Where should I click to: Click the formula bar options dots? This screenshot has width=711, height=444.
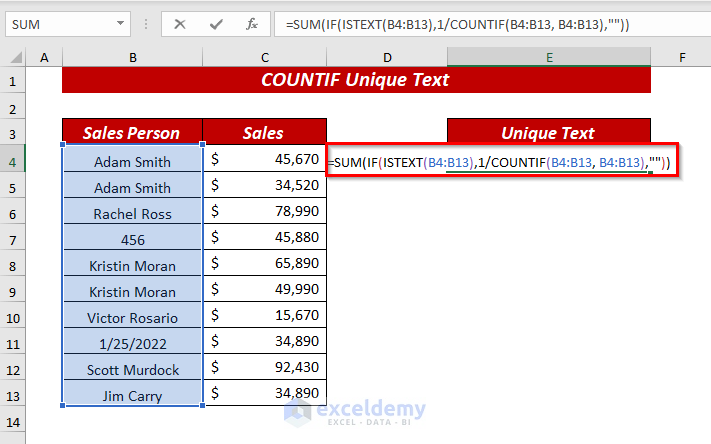point(146,23)
